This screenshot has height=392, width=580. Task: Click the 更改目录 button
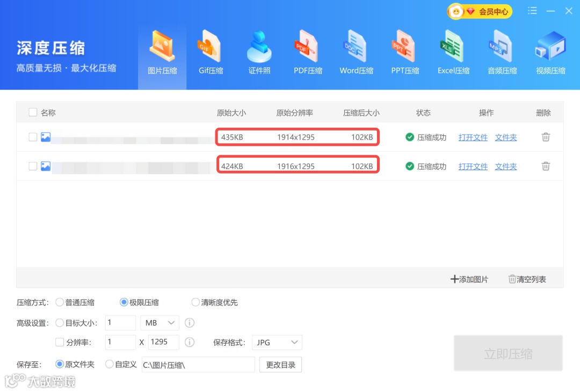tap(280, 365)
